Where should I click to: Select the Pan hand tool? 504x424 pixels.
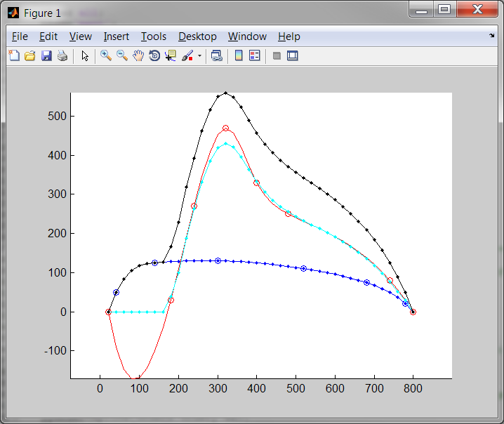point(138,55)
